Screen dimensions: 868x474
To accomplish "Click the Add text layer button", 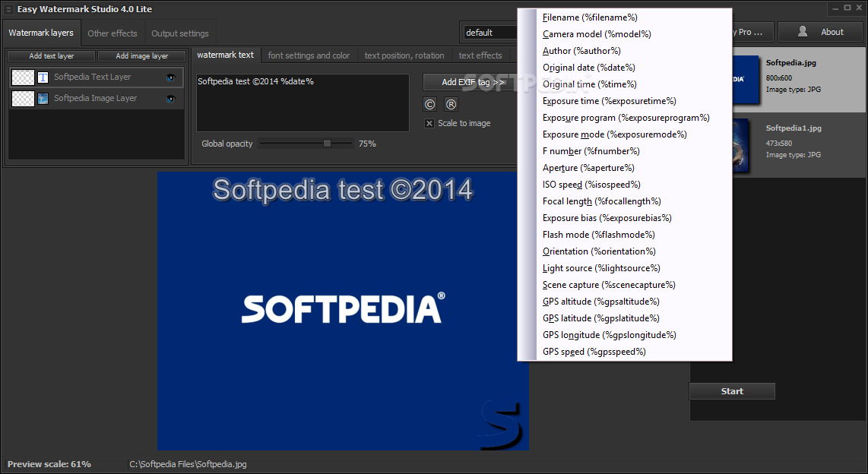I will pos(52,56).
